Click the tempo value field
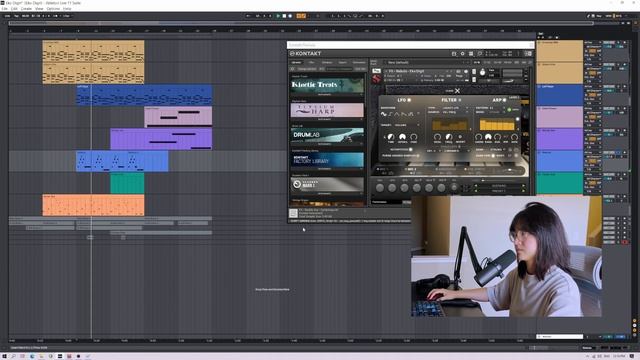 tap(25, 16)
